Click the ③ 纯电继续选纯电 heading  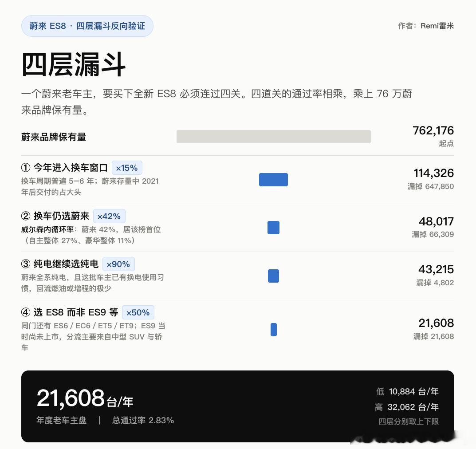coord(60,264)
